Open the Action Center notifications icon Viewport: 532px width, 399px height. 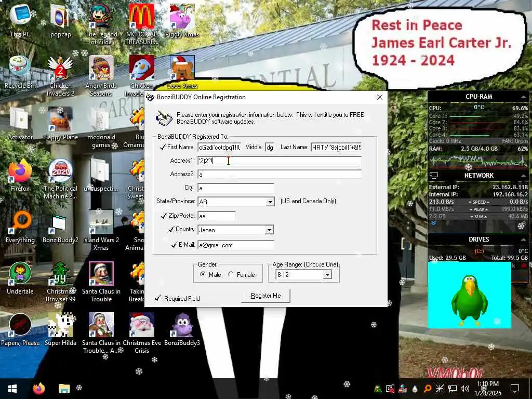pos(515,389)
